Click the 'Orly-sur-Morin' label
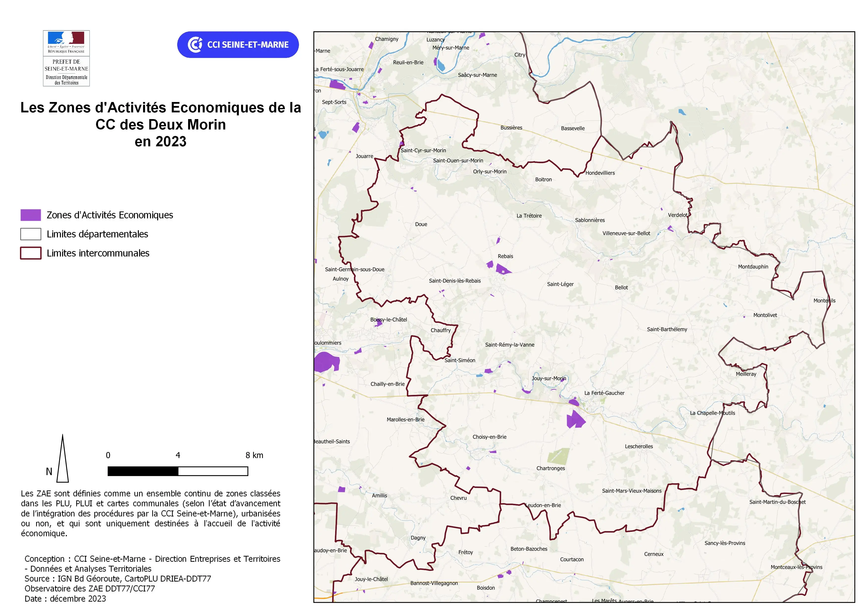The height and width of the screenshot is (614, 868). click(490, 172)
